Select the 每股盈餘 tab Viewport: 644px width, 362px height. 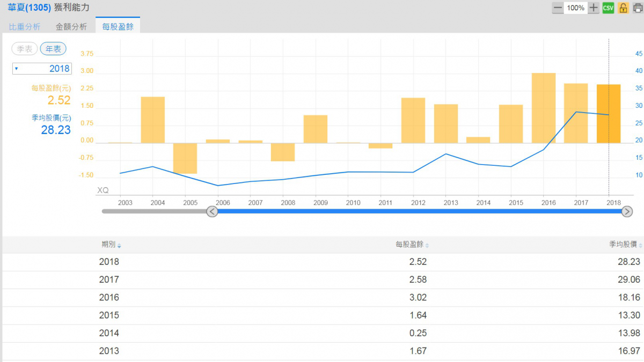click(118, 26)
